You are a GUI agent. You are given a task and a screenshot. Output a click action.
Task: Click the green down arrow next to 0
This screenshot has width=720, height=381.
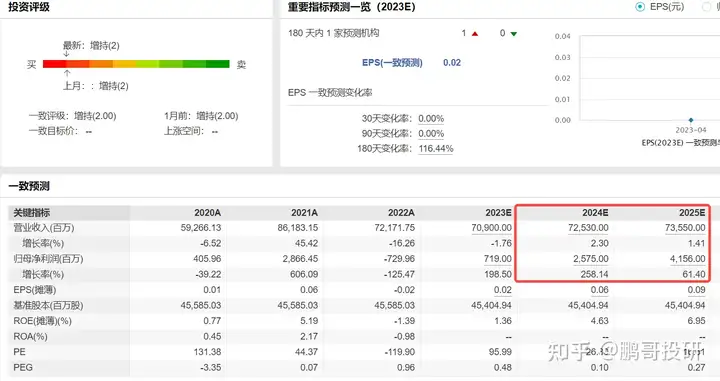[514, 34]
